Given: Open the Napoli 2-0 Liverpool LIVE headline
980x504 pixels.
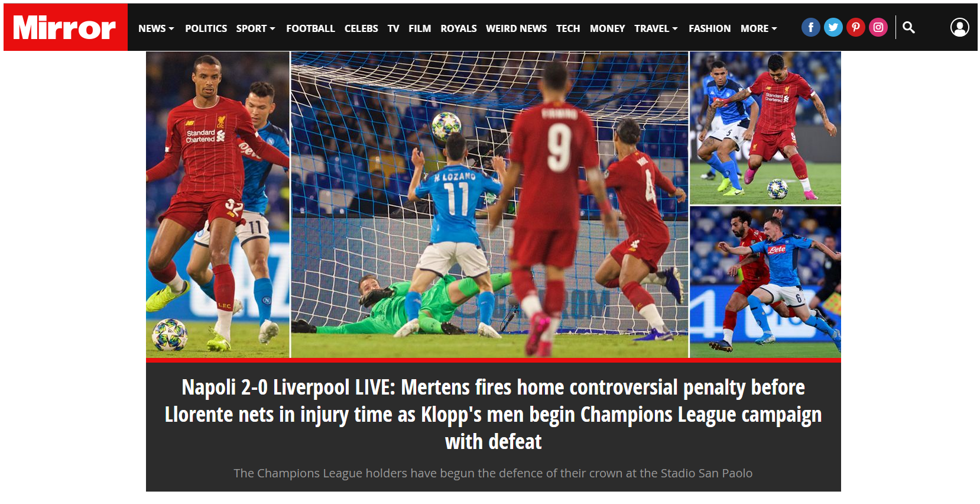Looking at the screenshot, I should (x=493, y=414).
